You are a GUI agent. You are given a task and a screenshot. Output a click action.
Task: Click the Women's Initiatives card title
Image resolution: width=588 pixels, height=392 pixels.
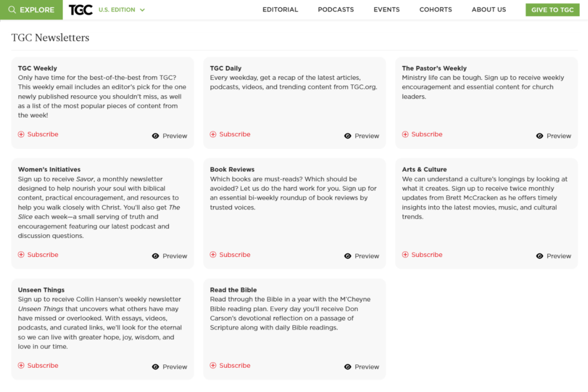click(x=49, y=169)
